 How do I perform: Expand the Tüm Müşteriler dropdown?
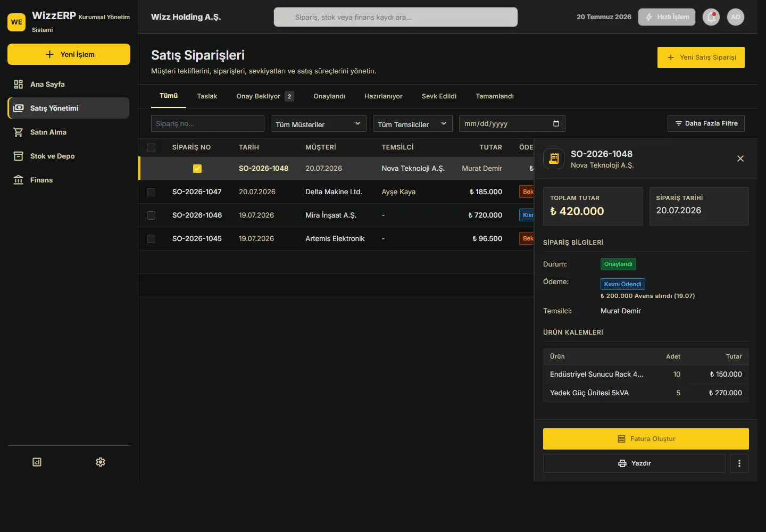pos(319,123)
